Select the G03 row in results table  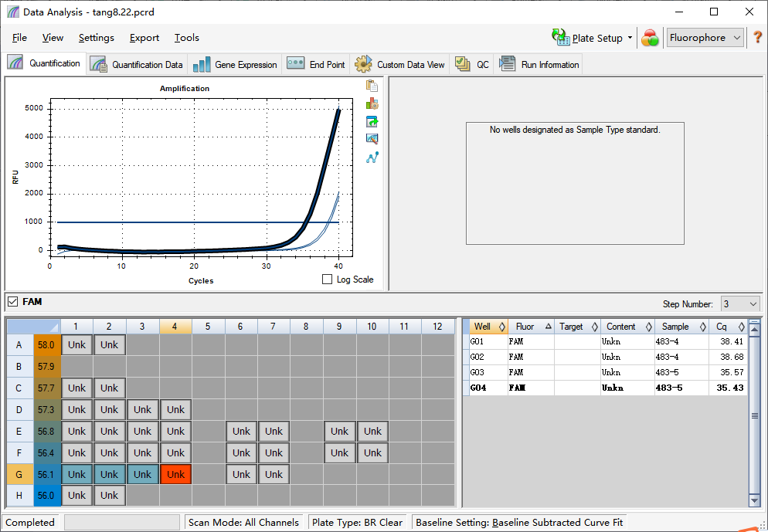606,372
